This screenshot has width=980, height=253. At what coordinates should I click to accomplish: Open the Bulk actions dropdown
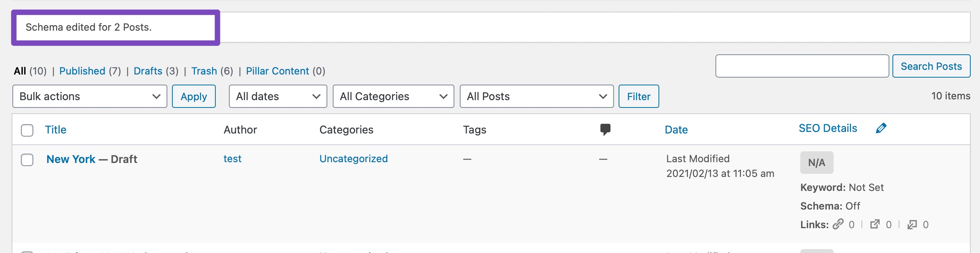pos(90,96)
